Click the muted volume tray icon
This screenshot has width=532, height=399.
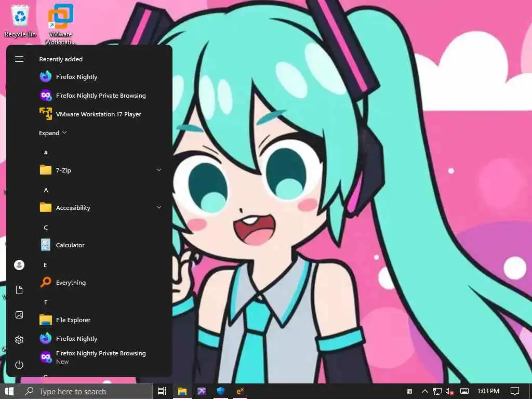click(x=450, y=391)
